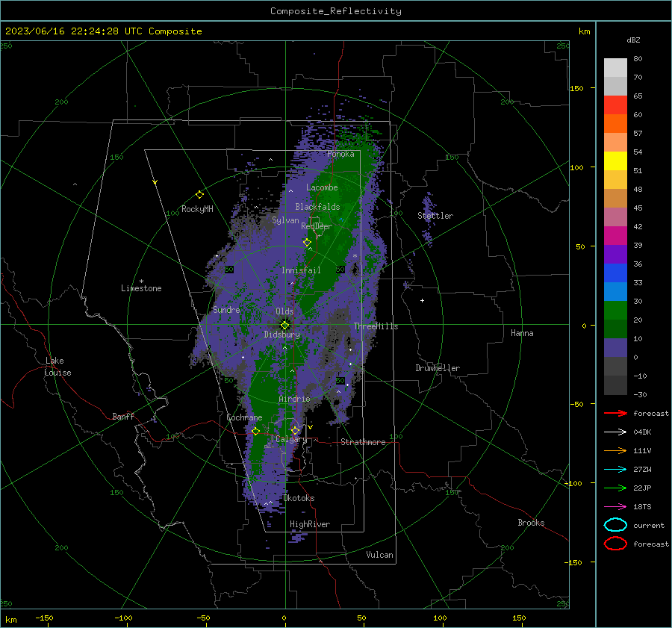Click the RockyMH label
This screenshot has width=672, height=628.
197,209
